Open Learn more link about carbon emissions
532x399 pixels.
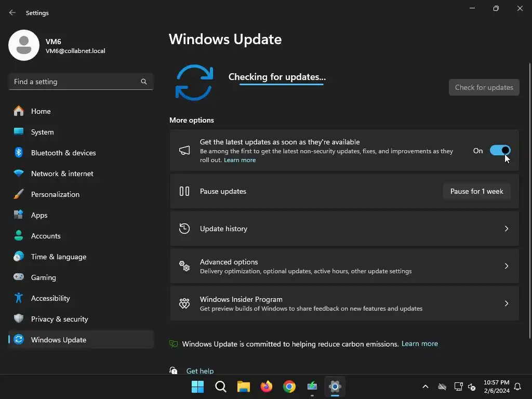point(420,343)
